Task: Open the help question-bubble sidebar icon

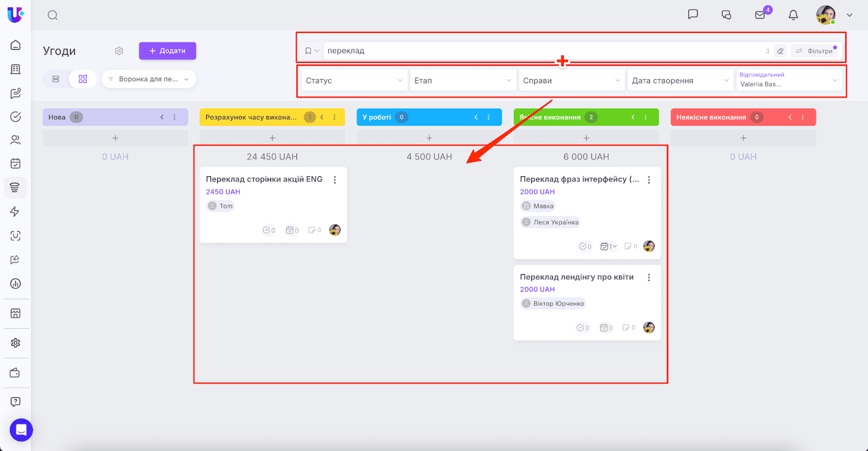Action: (x=16, y=402)
